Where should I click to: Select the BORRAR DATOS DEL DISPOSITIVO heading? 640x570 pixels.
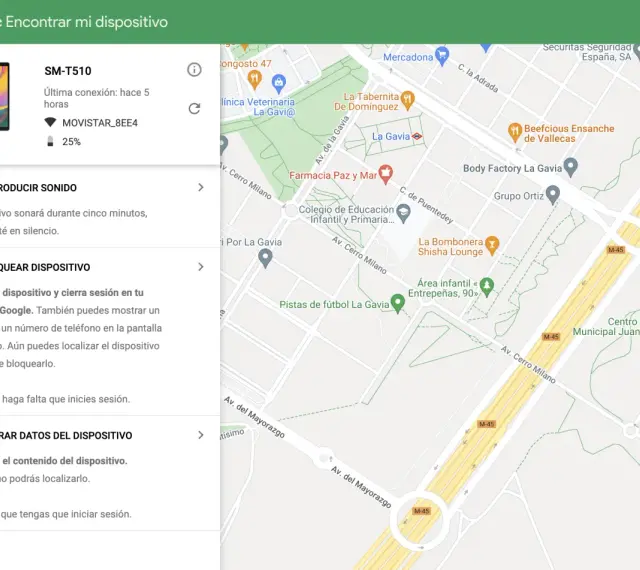coord(66,436)
